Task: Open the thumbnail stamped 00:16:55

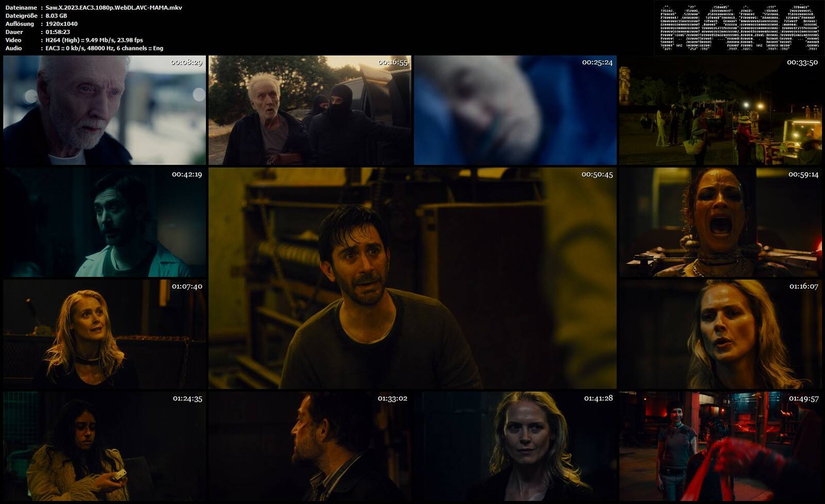Action: click(x=309, y=110)
